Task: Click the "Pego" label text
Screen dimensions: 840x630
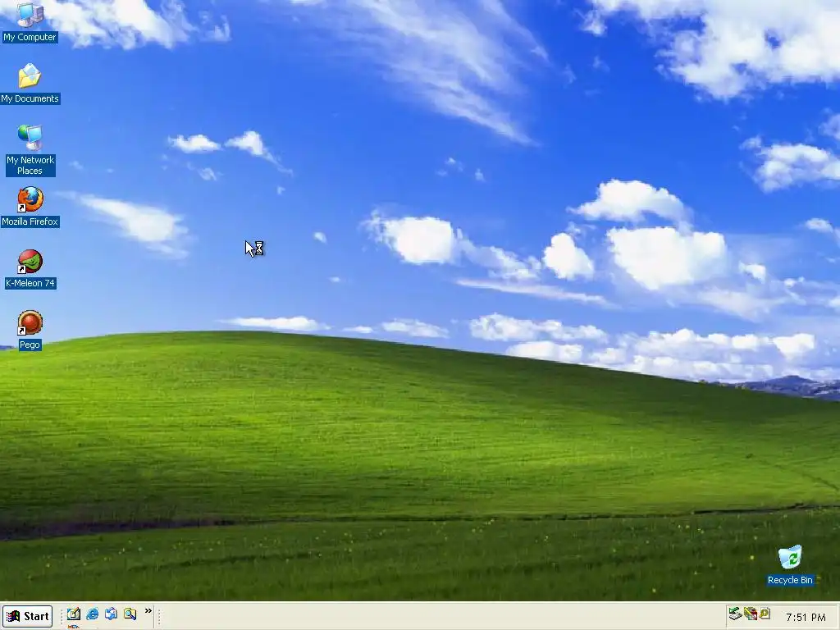Action: coord(30,345)
